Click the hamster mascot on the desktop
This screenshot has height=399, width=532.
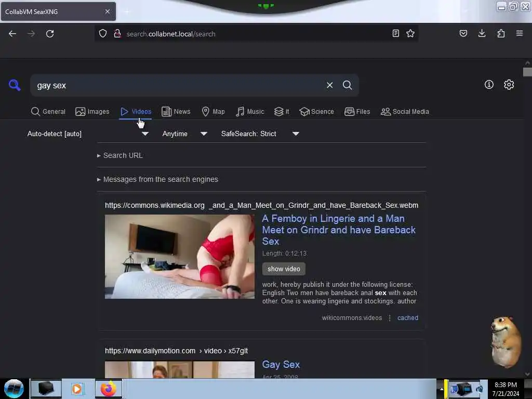[x=506, y=342]
